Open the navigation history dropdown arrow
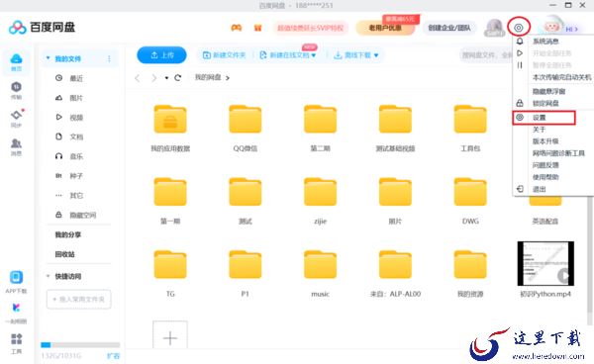Viewport: 594px width, 364px height. pos(166,78)
